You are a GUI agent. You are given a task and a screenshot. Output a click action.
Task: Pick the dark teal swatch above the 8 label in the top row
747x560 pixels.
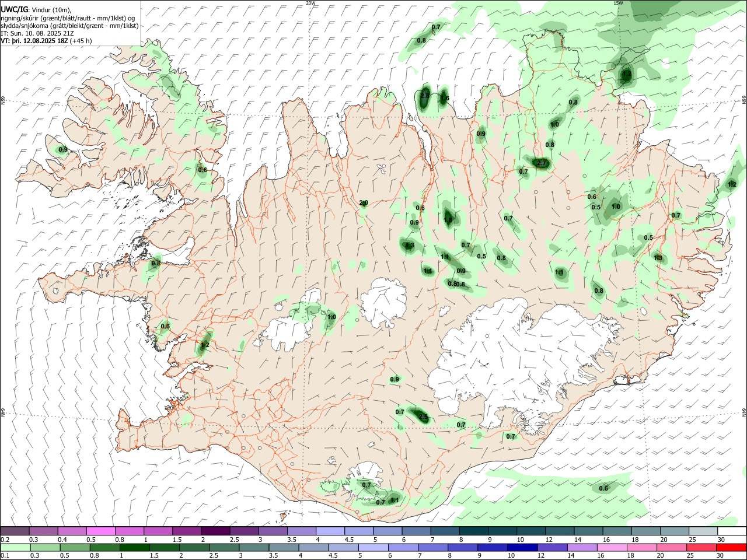point(473,531)
